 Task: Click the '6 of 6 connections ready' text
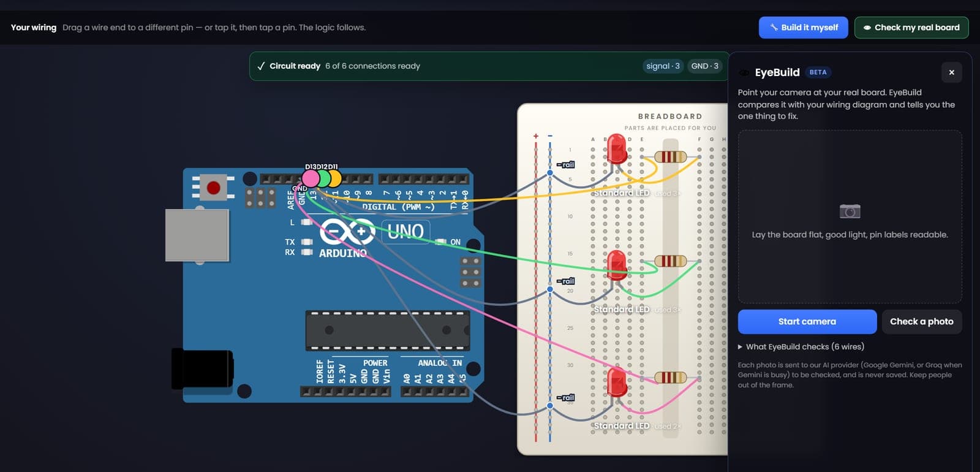pos(372,66)
